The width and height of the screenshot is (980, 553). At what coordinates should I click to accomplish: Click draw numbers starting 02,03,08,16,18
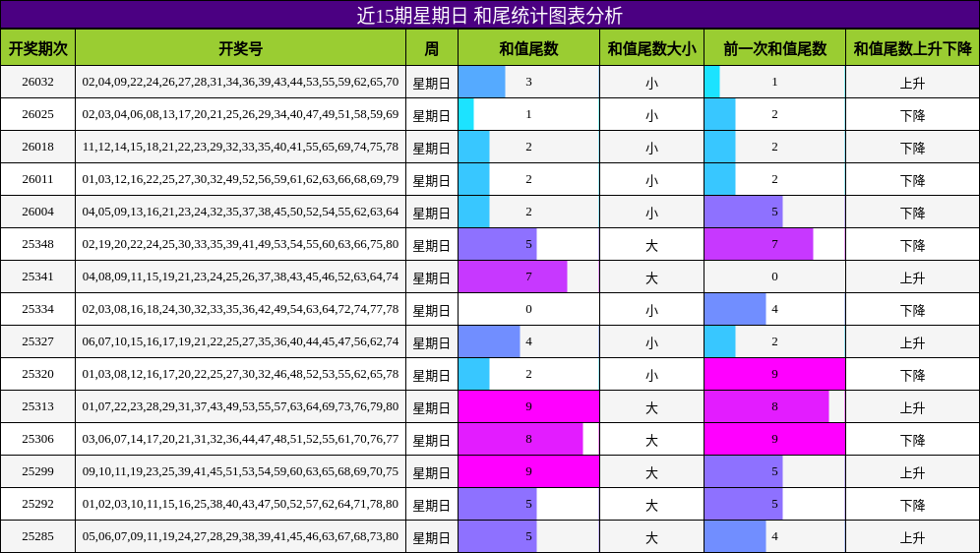pos(241,309)
